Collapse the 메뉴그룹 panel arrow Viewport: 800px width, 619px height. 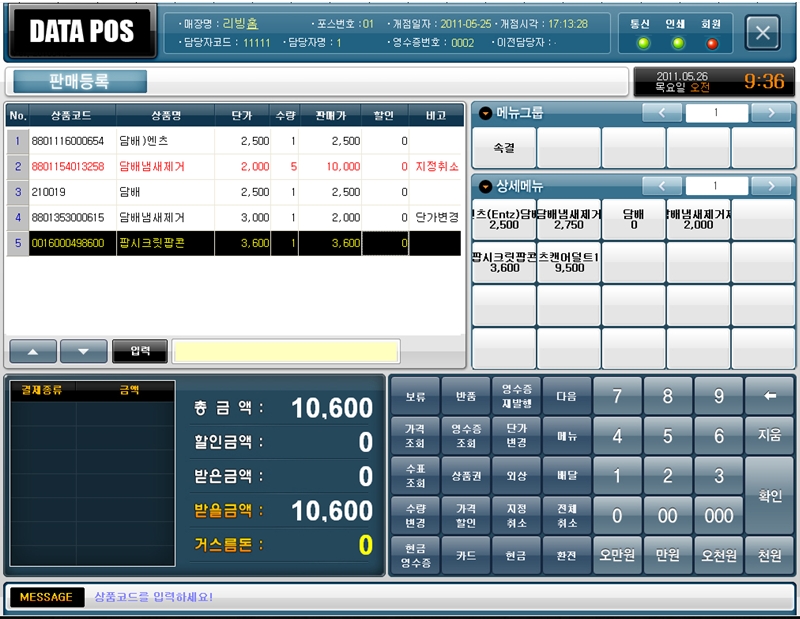(485, 113)
